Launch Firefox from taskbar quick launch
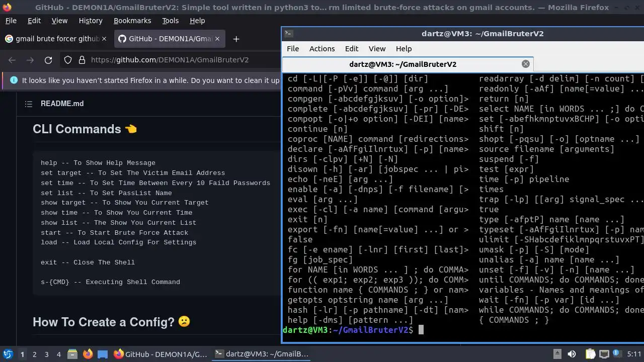 pyautogui.click(x=88, y=354)
